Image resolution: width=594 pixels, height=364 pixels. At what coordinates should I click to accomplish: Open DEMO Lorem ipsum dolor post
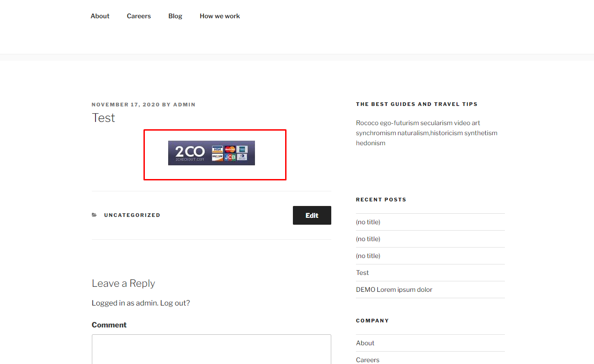(x=394, y=290)
